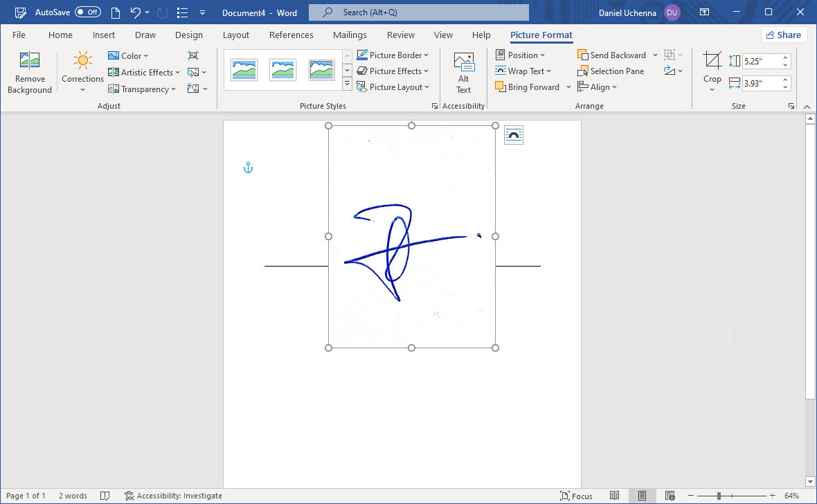Open the Selection Pane
This screenshot has width=817, height=504.
point(611,71)
